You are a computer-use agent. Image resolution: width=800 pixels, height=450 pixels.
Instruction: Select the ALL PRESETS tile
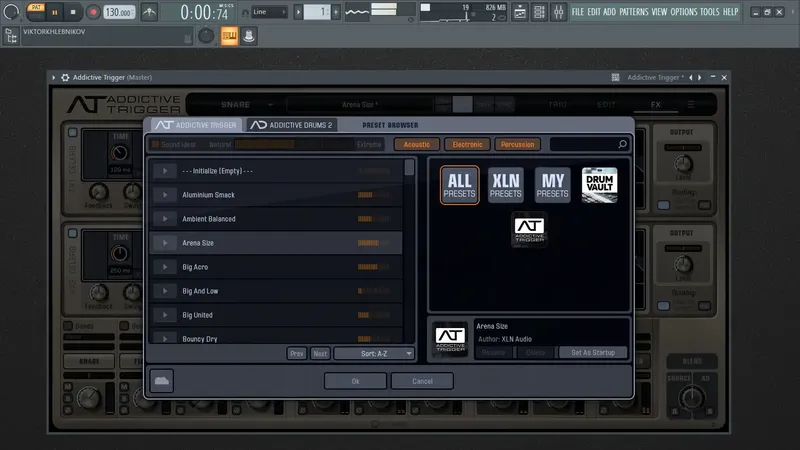tap(459, 185)
